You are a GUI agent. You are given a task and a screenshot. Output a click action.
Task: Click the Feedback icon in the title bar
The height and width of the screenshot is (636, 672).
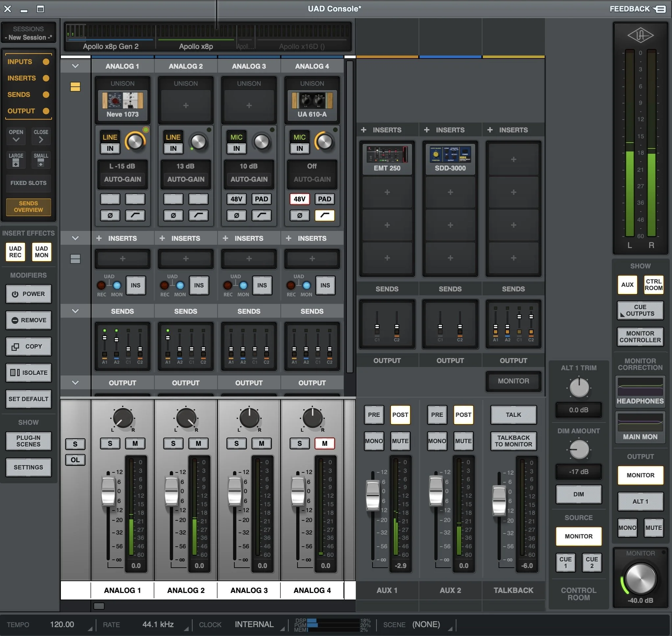tap(660, 9)
